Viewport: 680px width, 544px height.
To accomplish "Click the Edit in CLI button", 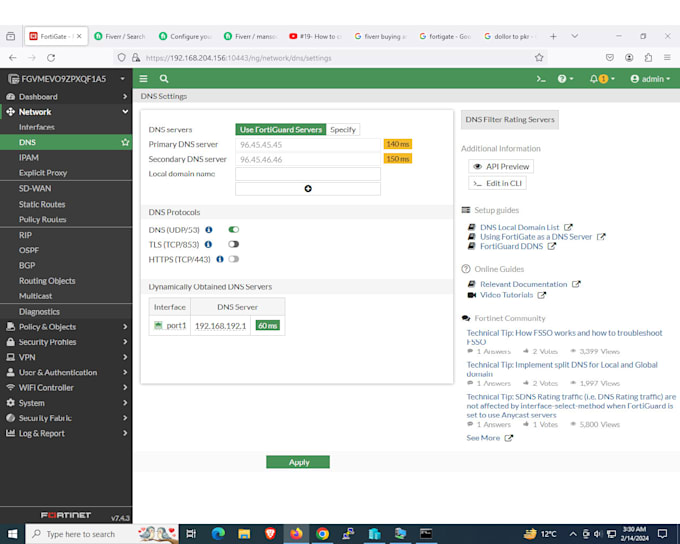I will point(497,183).
